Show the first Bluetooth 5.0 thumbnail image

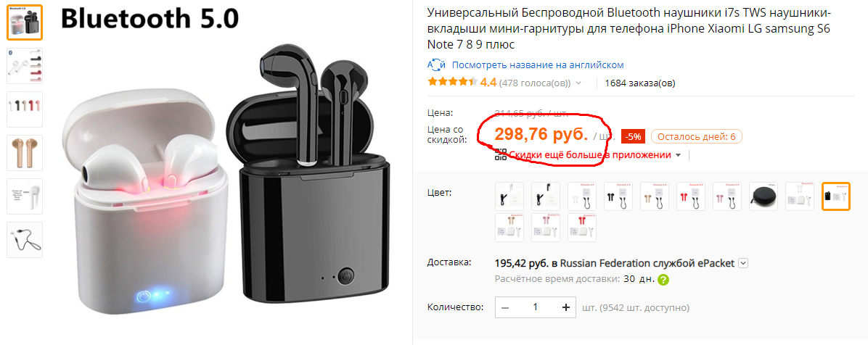point(25,22)
